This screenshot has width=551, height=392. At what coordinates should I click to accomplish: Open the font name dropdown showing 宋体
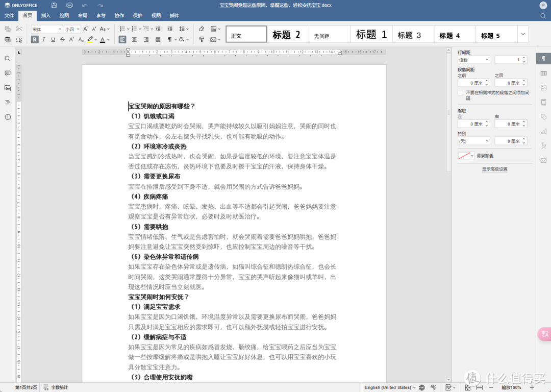pyautogui.click(x=46, y=29)
